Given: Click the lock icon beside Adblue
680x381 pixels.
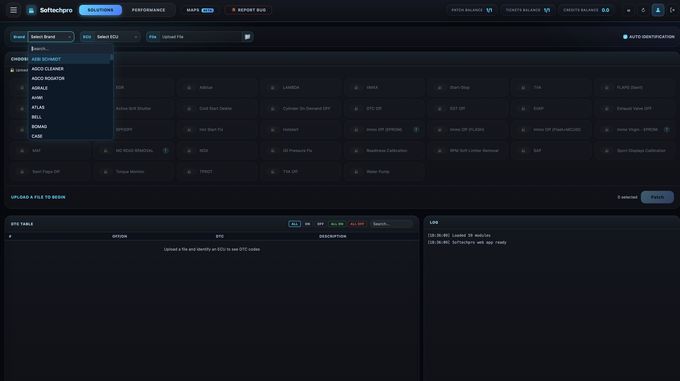Looking at the screenshot, I should click(189, 88).
